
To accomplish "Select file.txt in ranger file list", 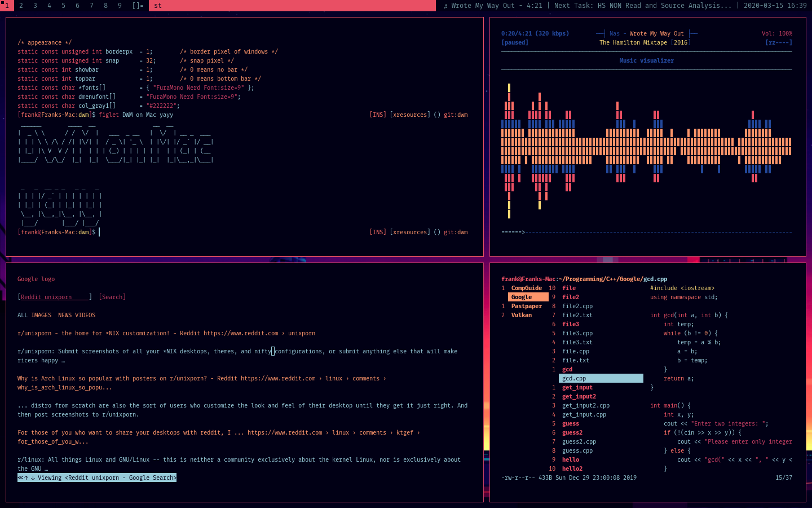I will click(576, 360).
